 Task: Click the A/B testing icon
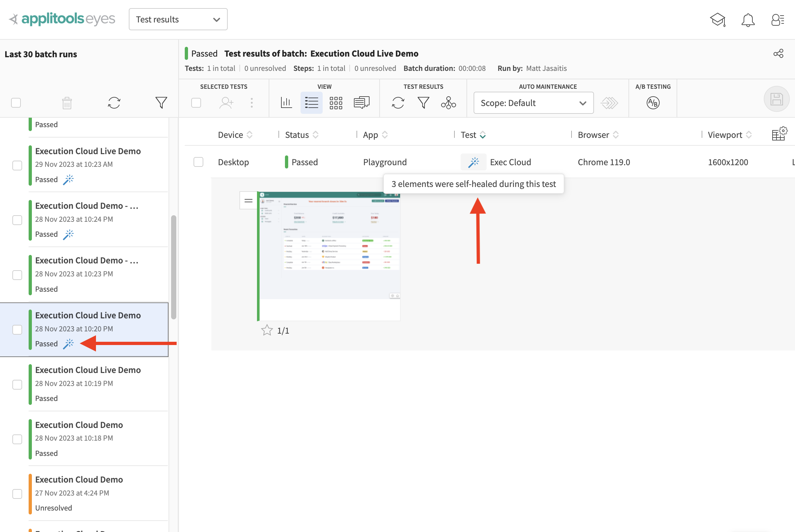[x=653, y=103]
